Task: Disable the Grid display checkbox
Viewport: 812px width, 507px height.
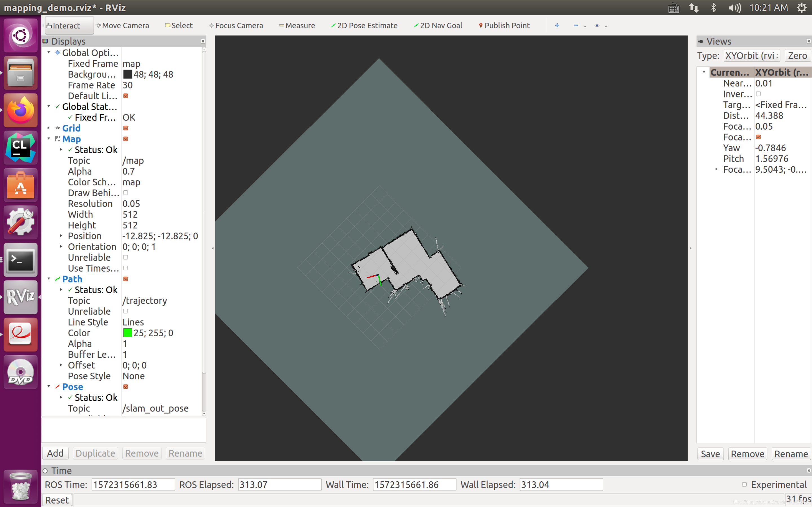Action: click(126, 128)
